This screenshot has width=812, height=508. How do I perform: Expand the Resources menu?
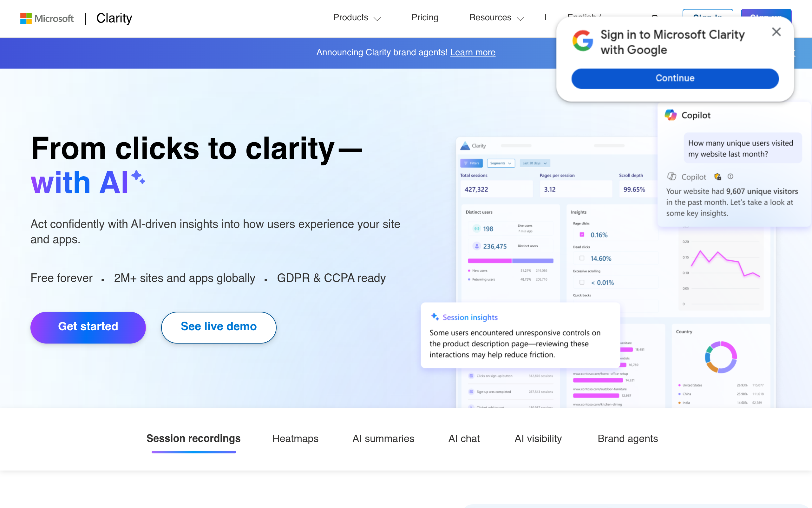pyautogui.click(x=497, y=17)
